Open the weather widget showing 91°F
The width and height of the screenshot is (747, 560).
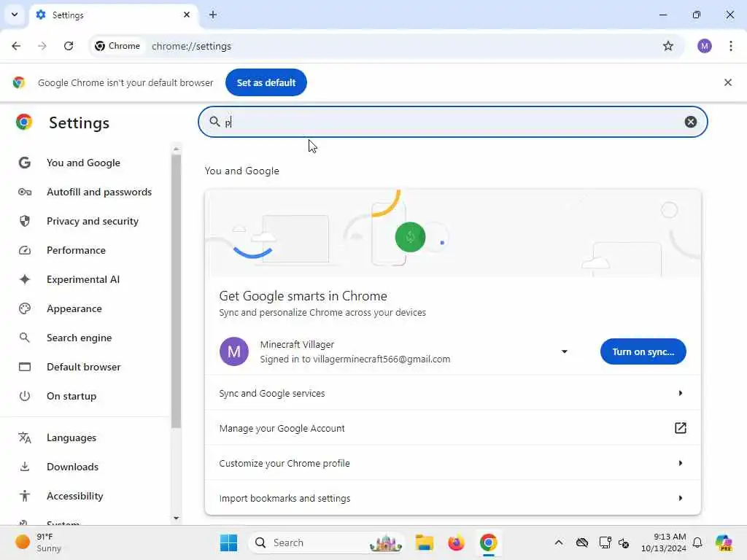coord(39,542)
